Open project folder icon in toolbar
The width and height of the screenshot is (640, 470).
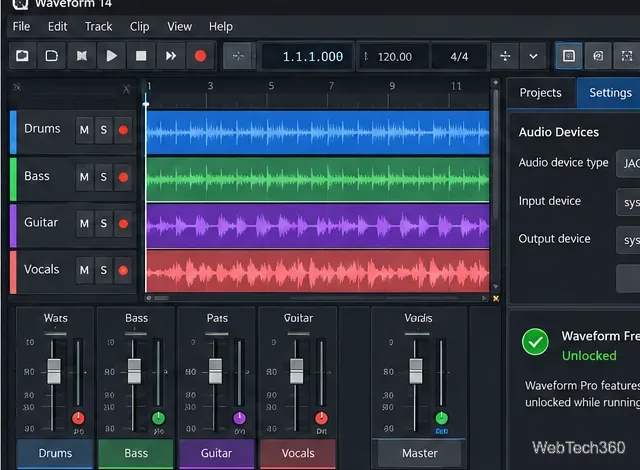pyautogui.click(x=22, y=56)
